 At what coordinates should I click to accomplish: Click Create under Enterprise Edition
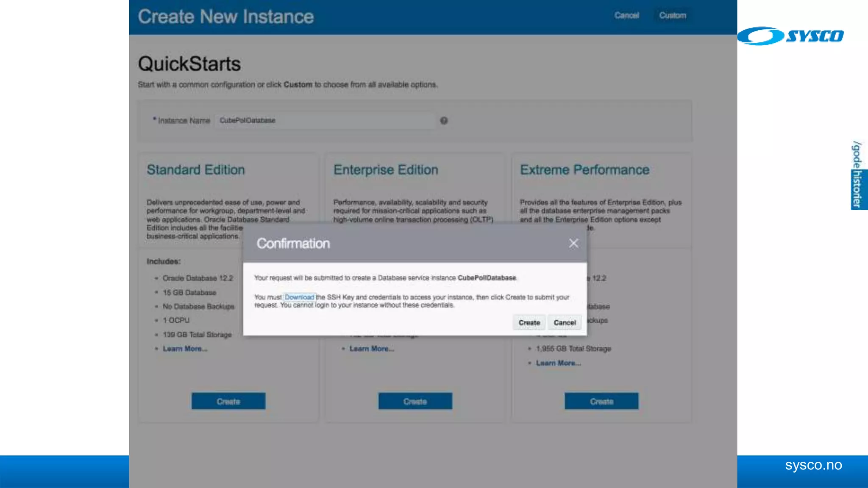(415, 401)
